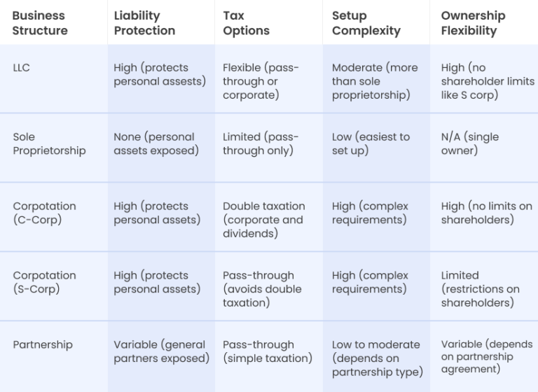Click the 'N/A (single owner)' cell
538x392 pixels.
[x=469, y=143]
